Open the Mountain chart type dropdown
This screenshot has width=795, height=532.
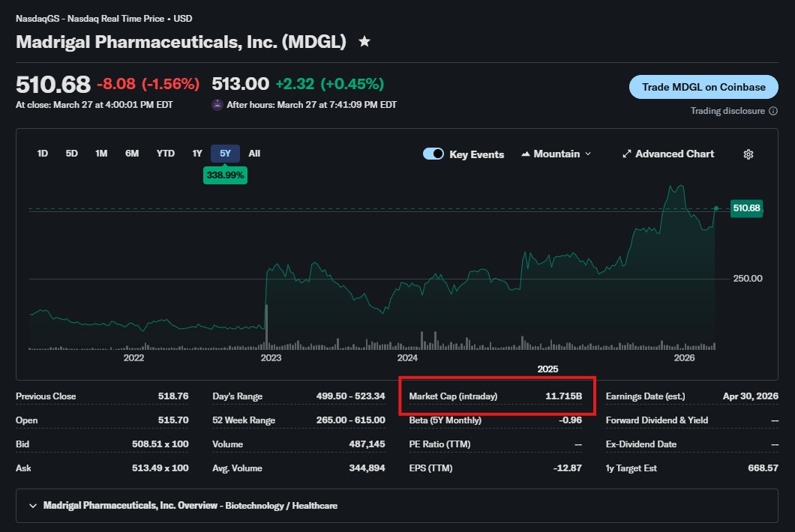coord(556,154)
